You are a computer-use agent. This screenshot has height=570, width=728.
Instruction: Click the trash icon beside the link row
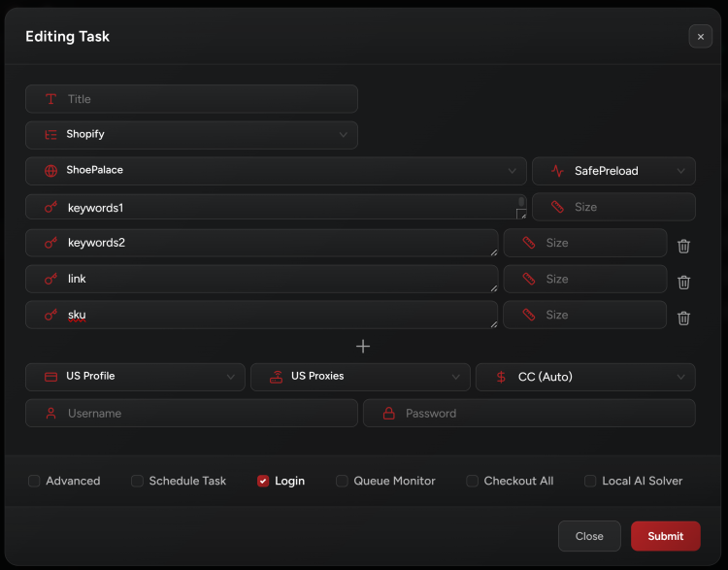click(x=683, y=282)
